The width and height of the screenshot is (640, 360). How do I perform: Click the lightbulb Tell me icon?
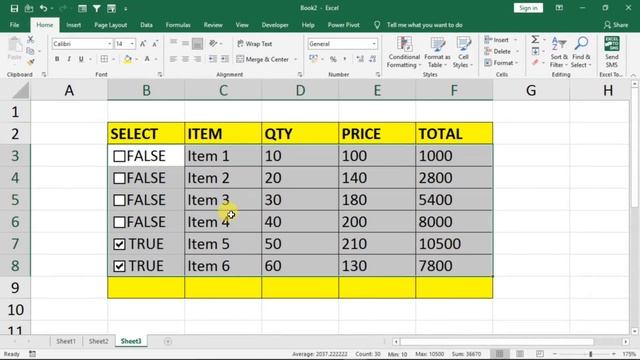point(377,25)
